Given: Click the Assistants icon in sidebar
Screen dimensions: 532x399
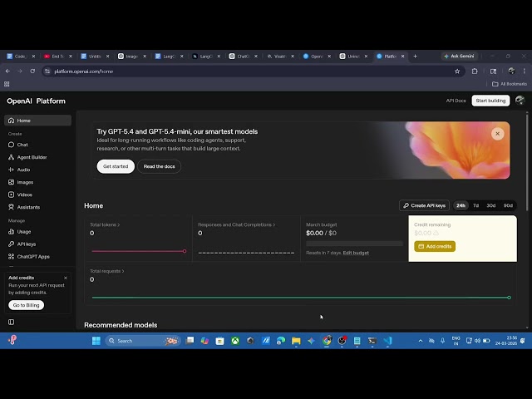Looking at the screenshot, I should 11,207.
